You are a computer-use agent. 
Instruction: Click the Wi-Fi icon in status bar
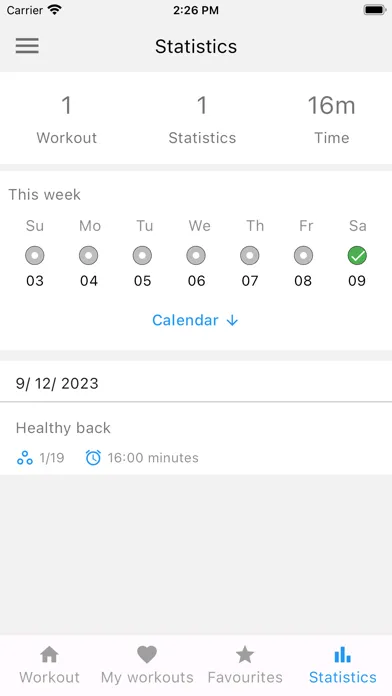point(55,10)
